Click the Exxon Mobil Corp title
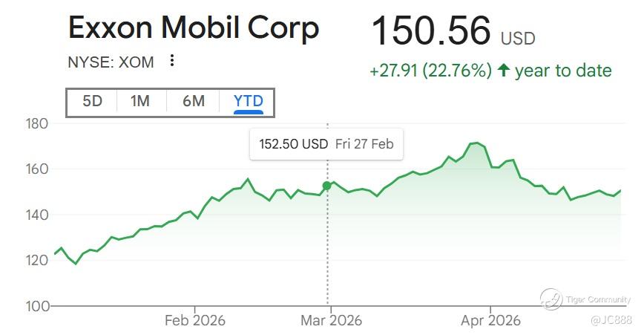 pyautogui.click(x=194, y=28)
